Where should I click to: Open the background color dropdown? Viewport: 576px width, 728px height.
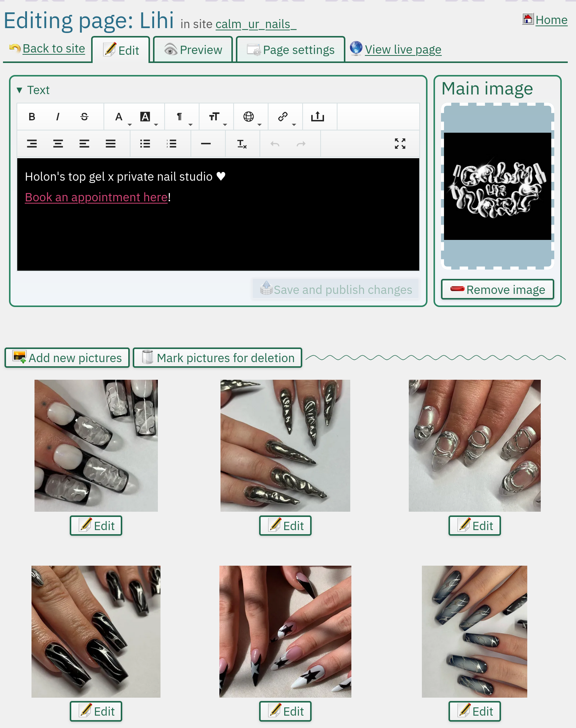coord(145,117)
